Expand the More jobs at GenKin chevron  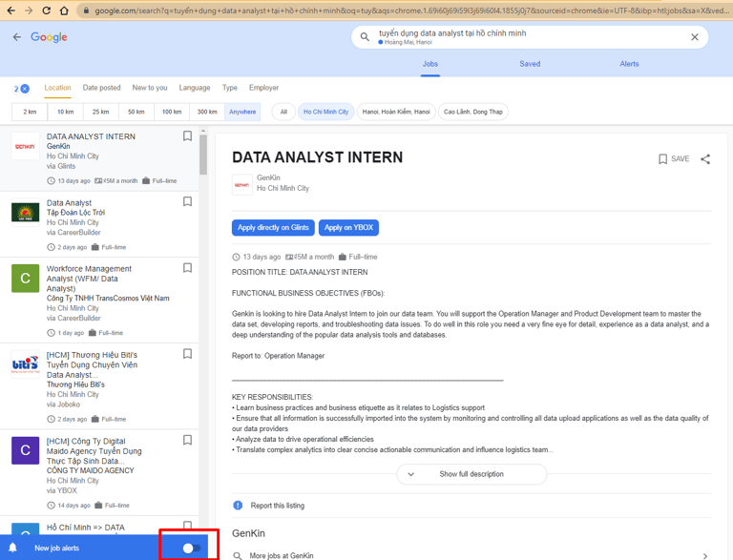tap(705, 556)
